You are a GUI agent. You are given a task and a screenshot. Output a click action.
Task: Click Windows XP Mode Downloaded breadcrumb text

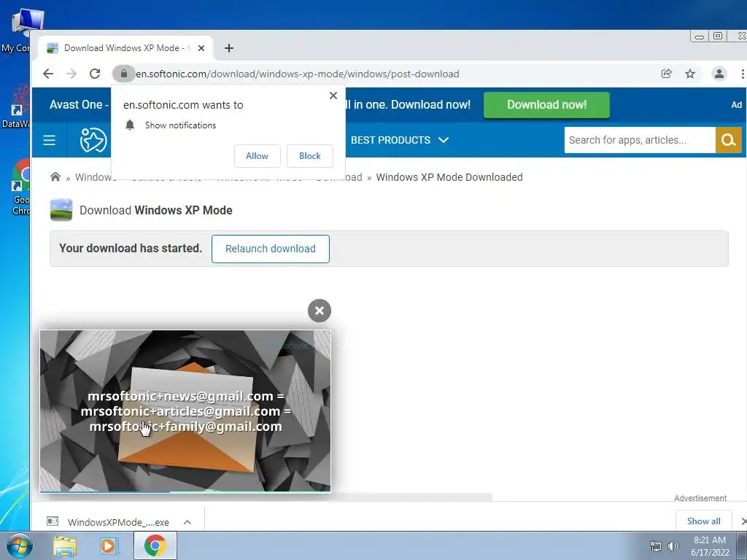point(449,177)
